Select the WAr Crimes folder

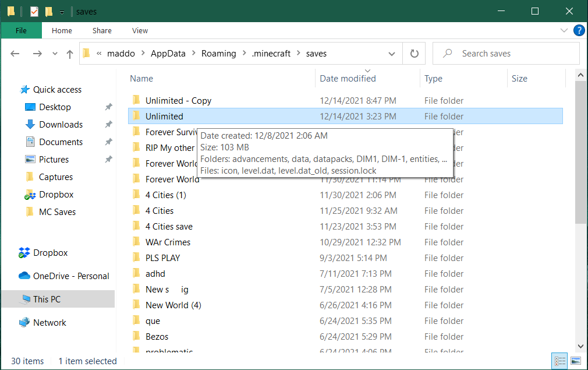pyautogui.click(x=168, y=242)
